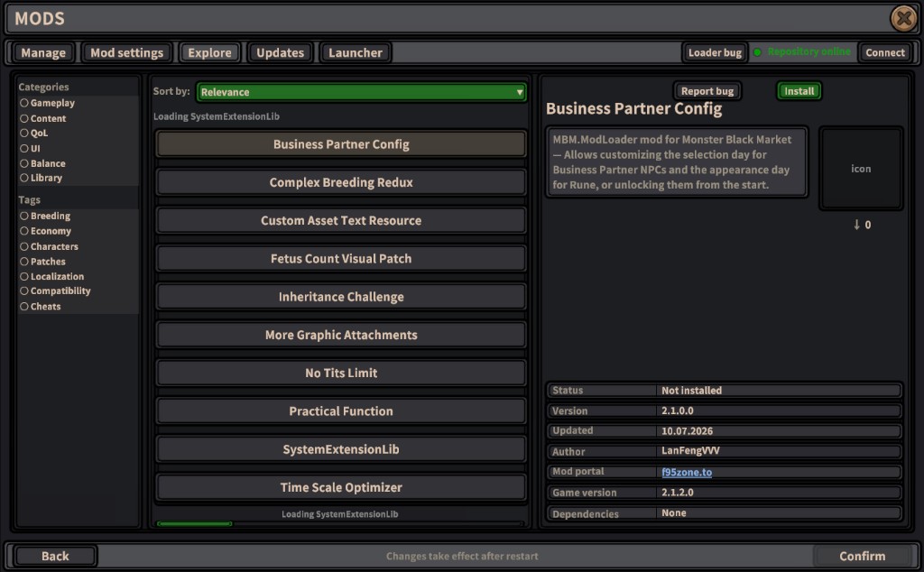Filter by Breeding tag
The image size is (924, 572).
24,217
